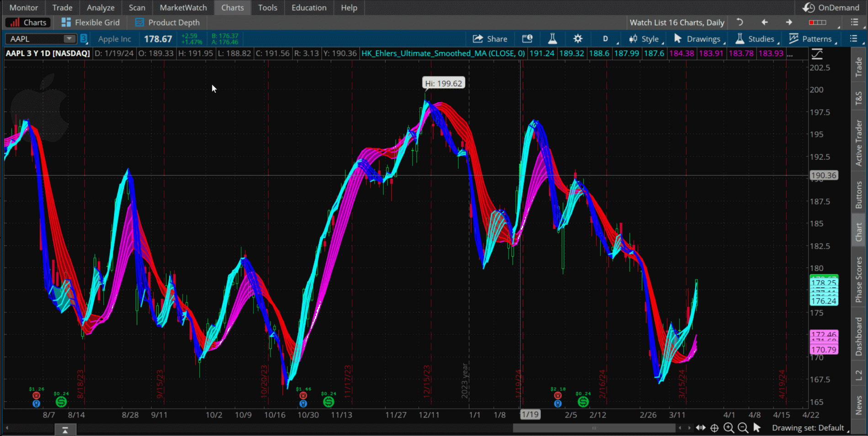868x436 pixels.
Task: Click the circular refresh arrow icon
Action: tap(740, 22)
